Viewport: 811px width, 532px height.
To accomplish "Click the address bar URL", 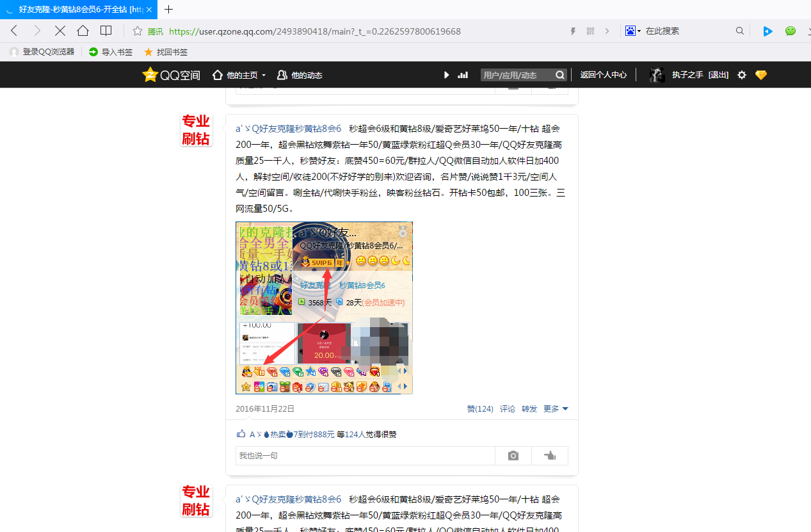I will click(314, 31).
